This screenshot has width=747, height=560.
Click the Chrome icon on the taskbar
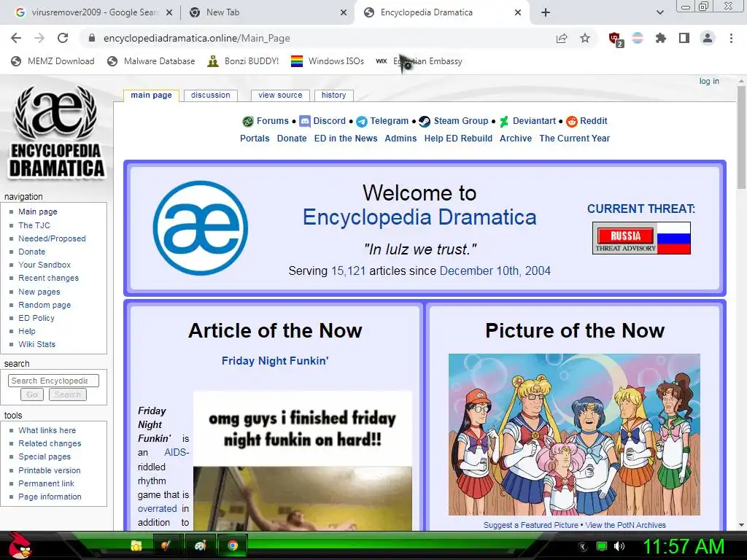coord(233,545)
